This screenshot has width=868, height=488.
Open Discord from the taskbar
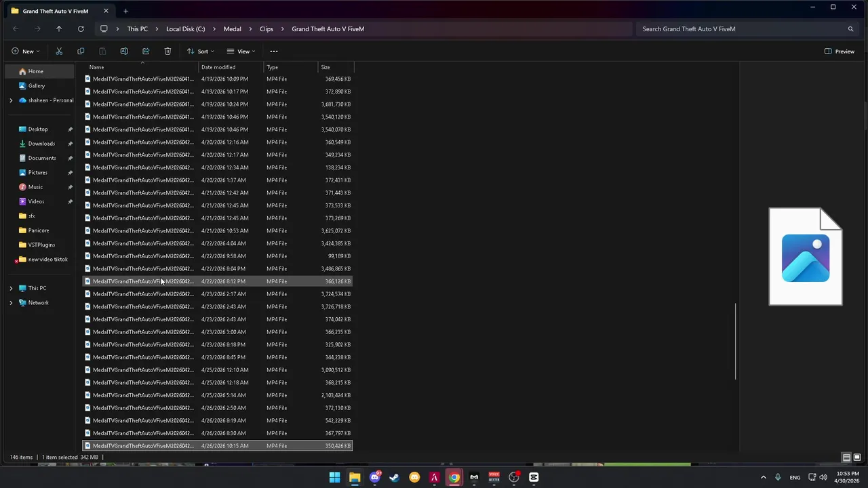374,477
